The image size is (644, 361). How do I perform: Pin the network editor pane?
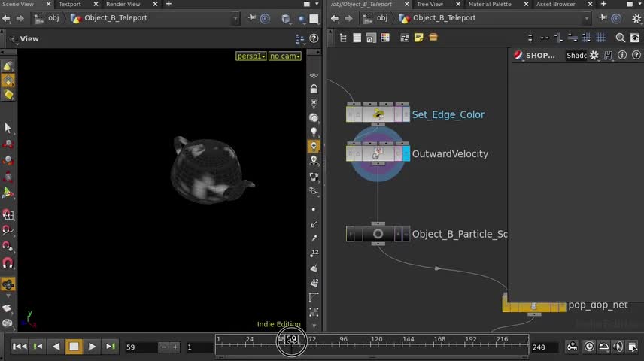[x=603, y=17]
